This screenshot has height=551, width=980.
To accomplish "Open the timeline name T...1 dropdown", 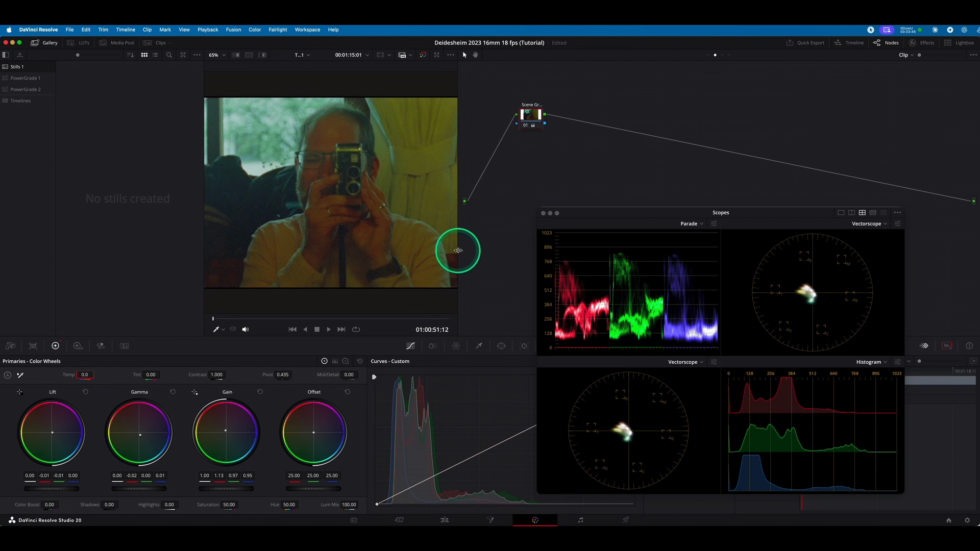I will click(x=302, y=55).
